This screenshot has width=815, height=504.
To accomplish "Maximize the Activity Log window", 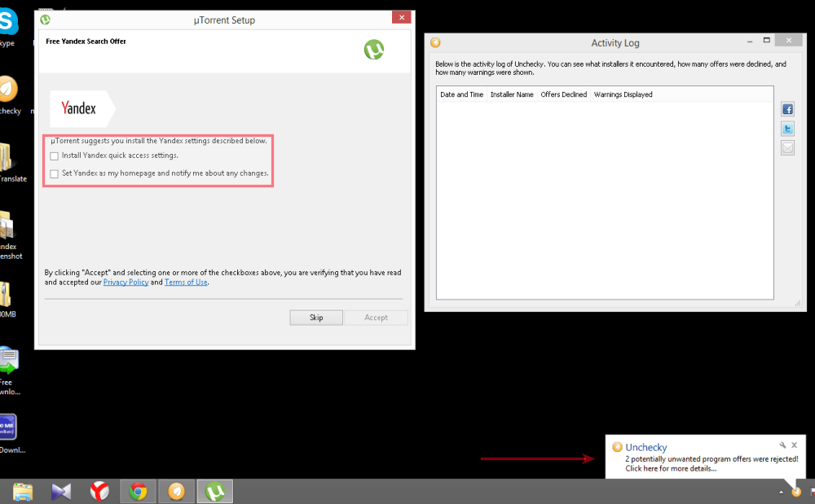I will (766, 41).
